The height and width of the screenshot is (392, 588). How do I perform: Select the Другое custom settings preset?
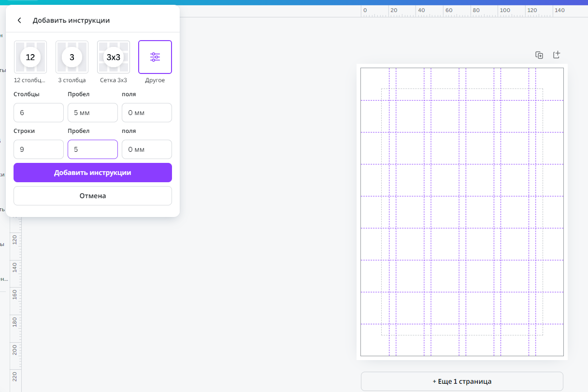click(155, 57)
